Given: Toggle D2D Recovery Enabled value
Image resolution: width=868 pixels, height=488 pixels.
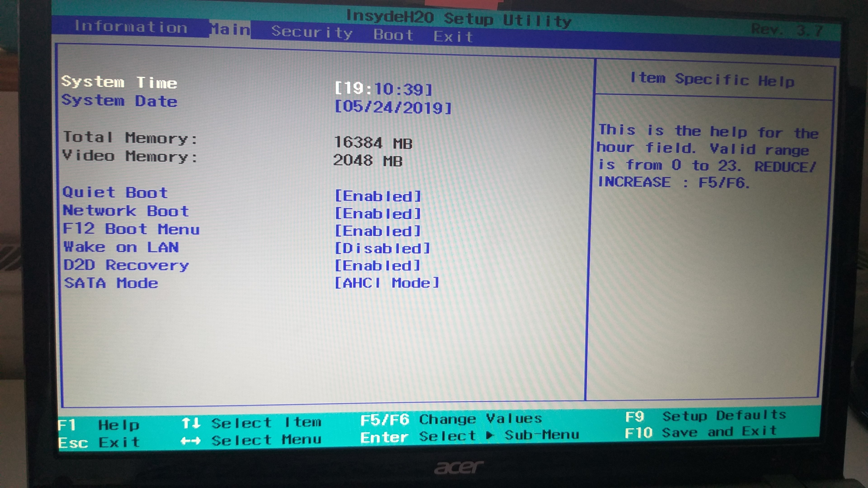Looking at the screenshot, I should point(377,266).
